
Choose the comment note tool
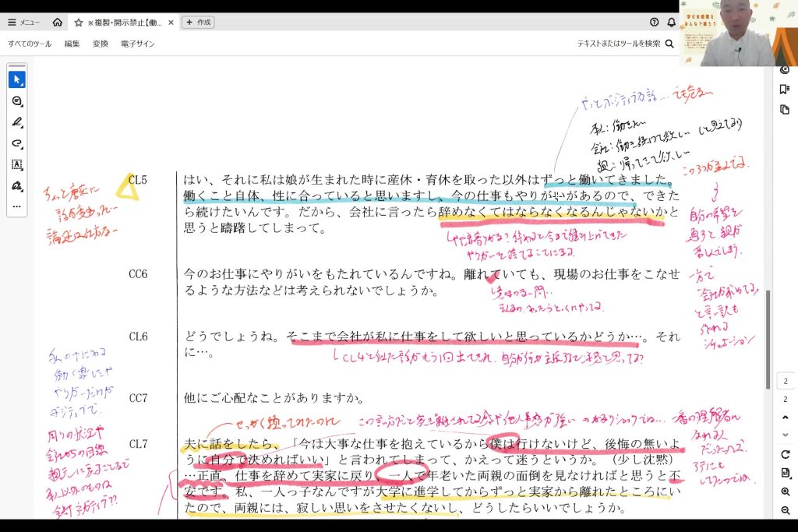(16, 101)
